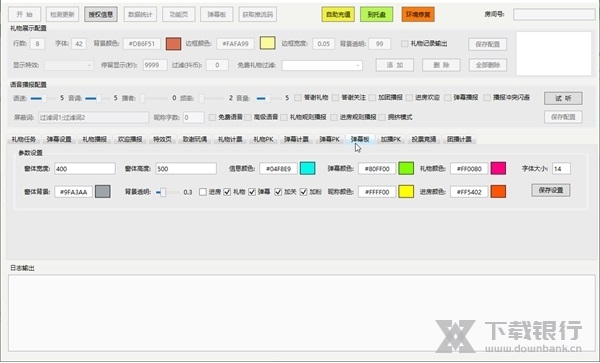Screen dimensions: 600x363
Task: Switch to 礼物播报 tab
Action: click(95, 139)
